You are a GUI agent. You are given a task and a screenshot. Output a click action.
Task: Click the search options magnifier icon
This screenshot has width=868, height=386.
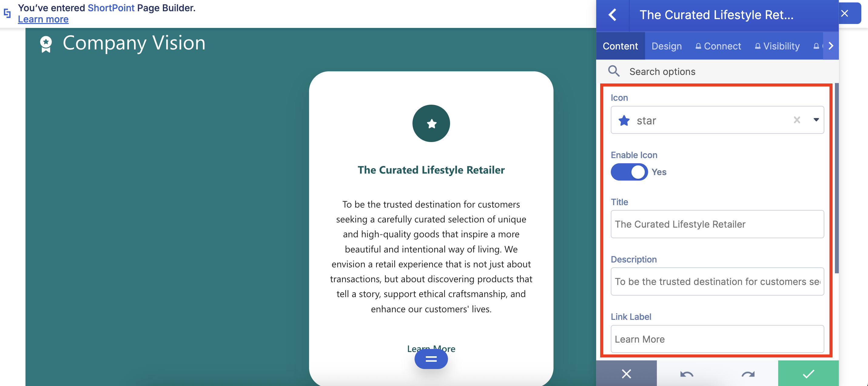tap(613, 71)
